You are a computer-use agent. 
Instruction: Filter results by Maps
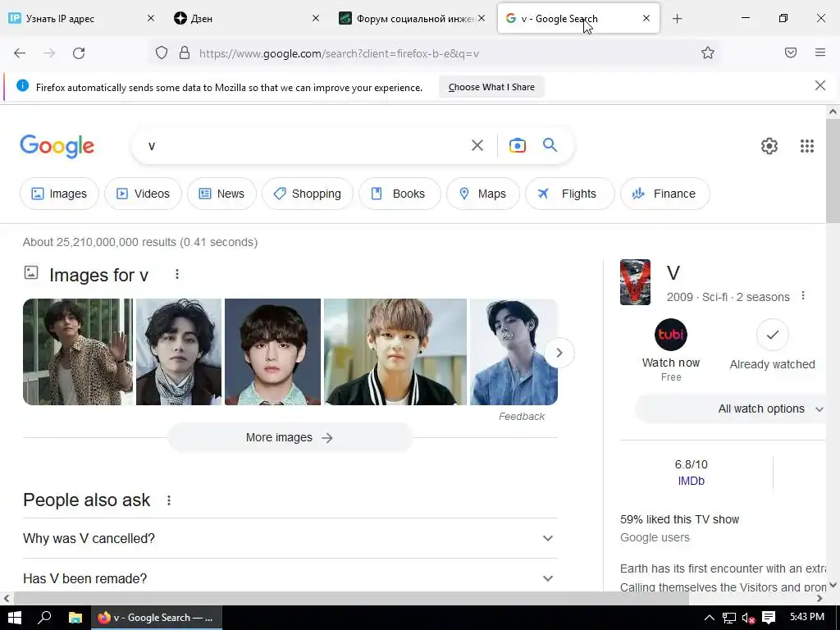click(x=483, y=194)
